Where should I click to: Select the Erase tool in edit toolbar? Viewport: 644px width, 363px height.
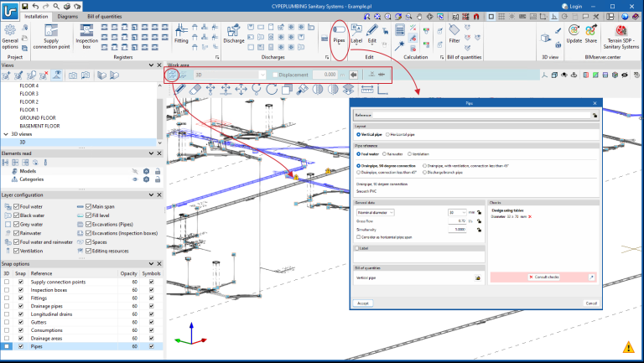point(195,89)
